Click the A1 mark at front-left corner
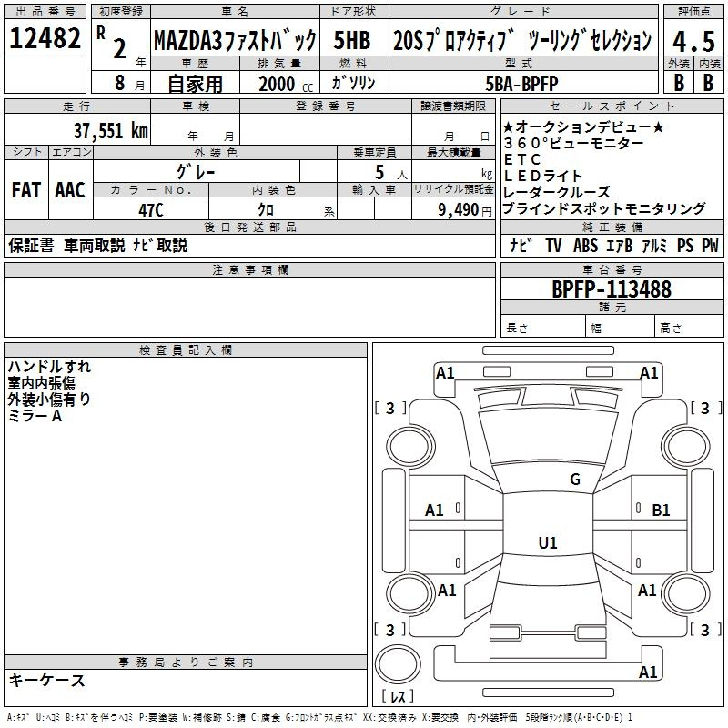Image resolution: width=728 pixels, height=728 pixels. coord(445,372)
